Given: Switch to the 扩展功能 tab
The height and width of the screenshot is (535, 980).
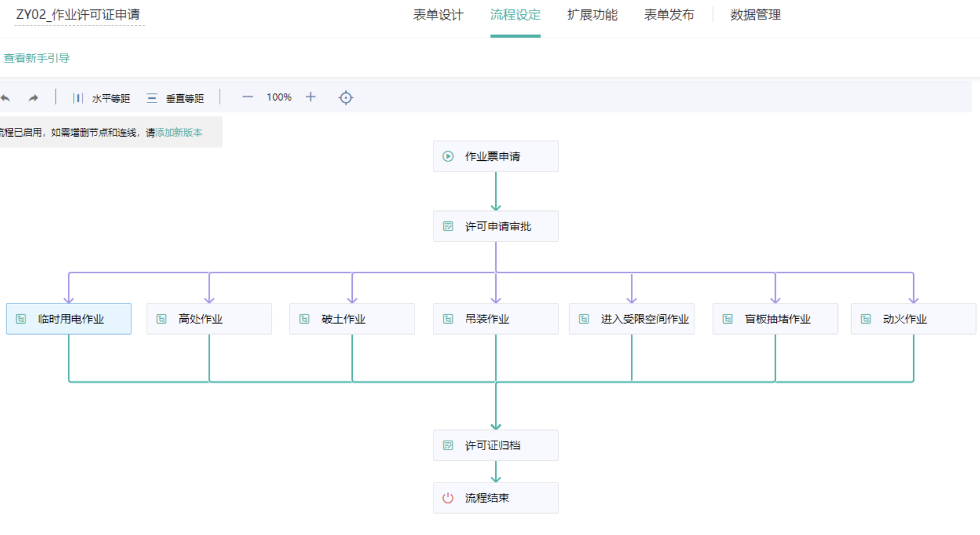Looking at the screenshot, I should [x=592, y=15].
